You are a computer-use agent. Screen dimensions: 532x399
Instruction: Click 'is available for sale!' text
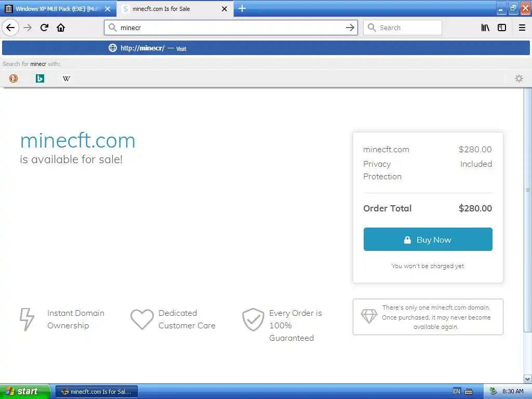click(x=71, y=159)
